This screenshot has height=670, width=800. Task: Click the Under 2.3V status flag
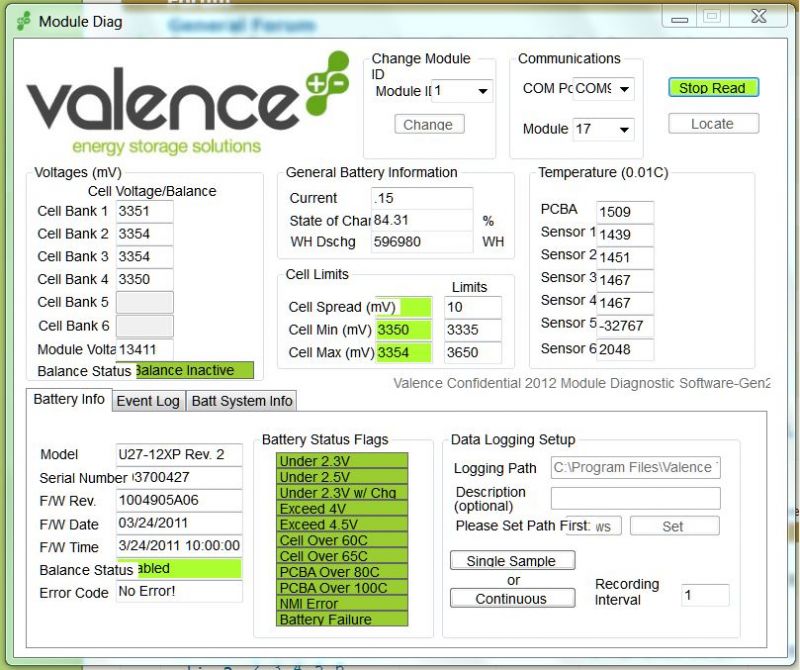(342, 461)
